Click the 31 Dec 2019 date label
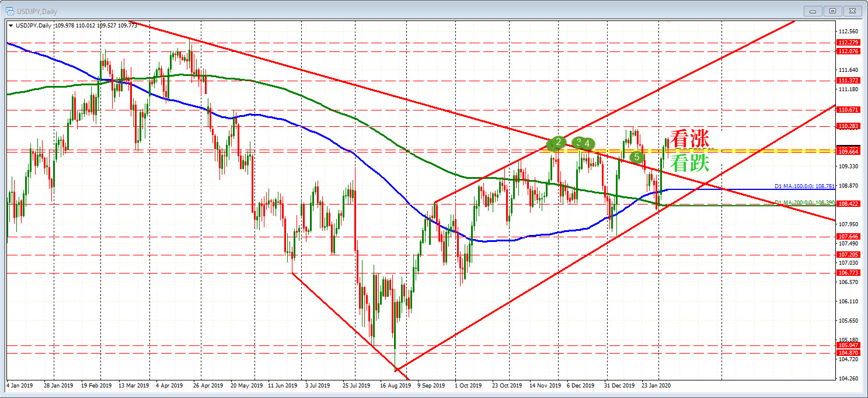Viewport: 868px width, 398px height. pos(619,386)
